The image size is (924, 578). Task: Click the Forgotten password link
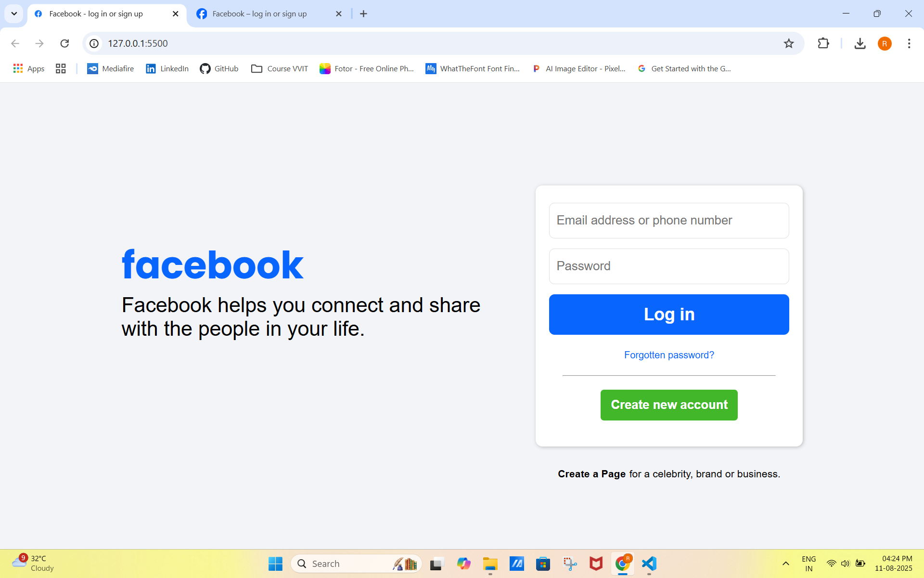(x=669, y=355)
